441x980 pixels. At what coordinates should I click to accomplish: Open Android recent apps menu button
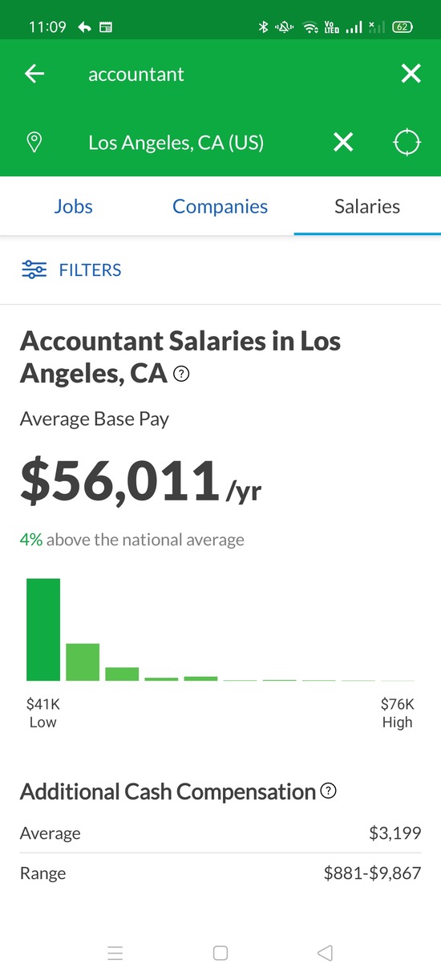[115, 953]
